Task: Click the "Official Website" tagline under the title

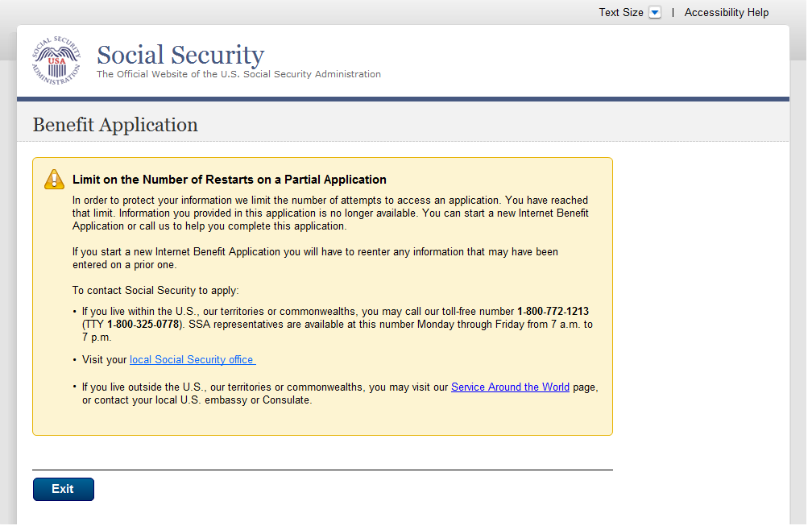Action: point(238,74)
